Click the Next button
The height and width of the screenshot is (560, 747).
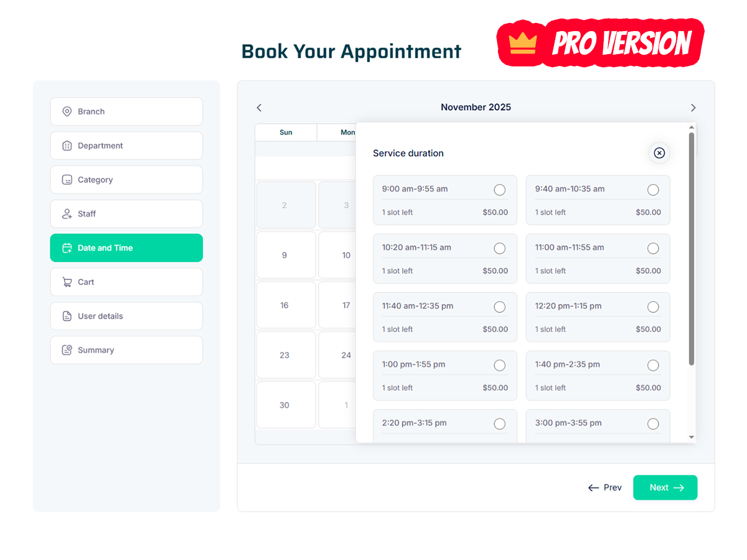click(x=665, y=488)
